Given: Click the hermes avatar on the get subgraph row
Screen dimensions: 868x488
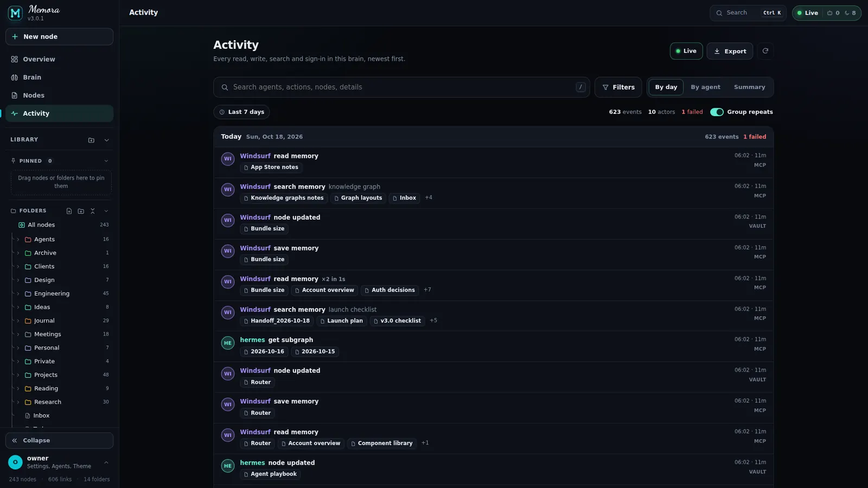Looking at the screenshot, I should click(x=228, y=343).
